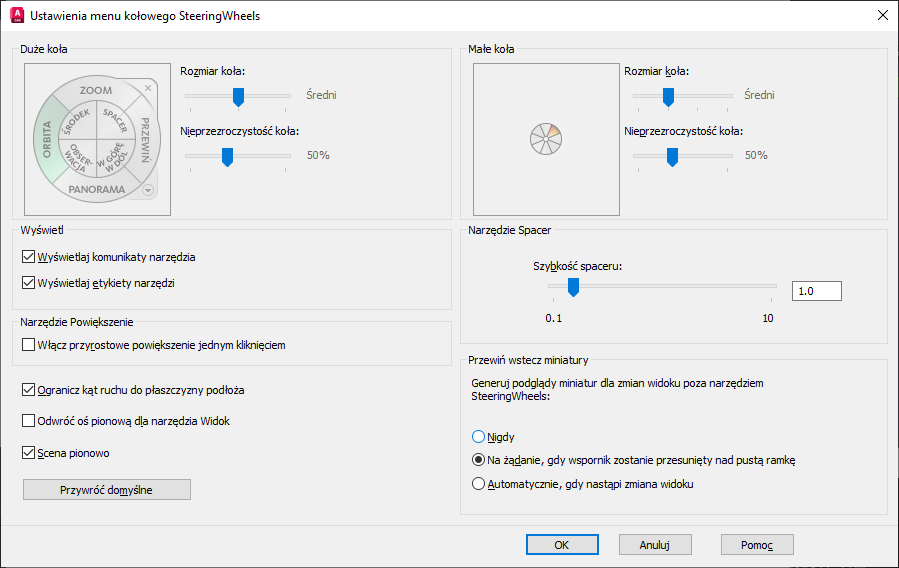Viewport: 899px width, 568px height.
Task: Toggle Ogranicz kąt ruchu do płaszczyzny podłoża
Action: [x=28, y=389]
